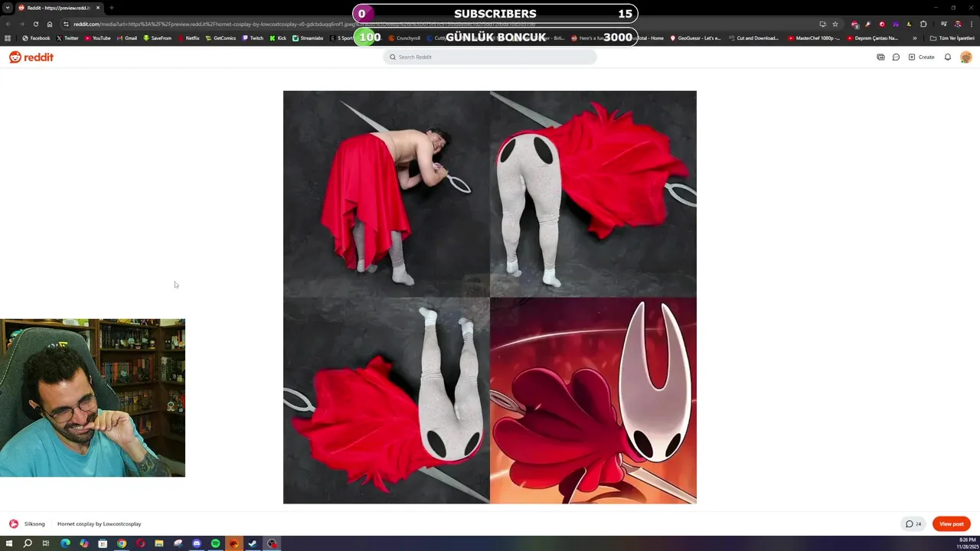This screenshot has width=980, height=551.
Task: Open Chrome profile avatar
Action: point(958,24)
